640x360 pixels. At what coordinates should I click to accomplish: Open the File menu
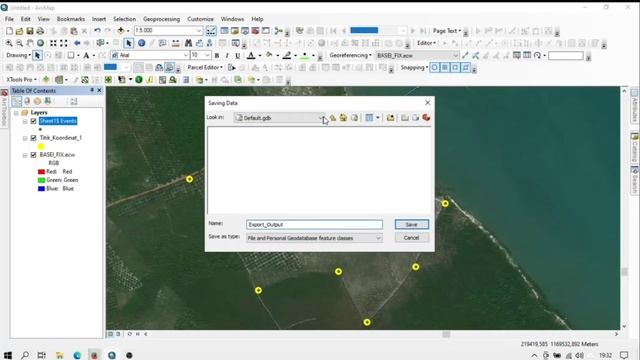pos(9,19)
